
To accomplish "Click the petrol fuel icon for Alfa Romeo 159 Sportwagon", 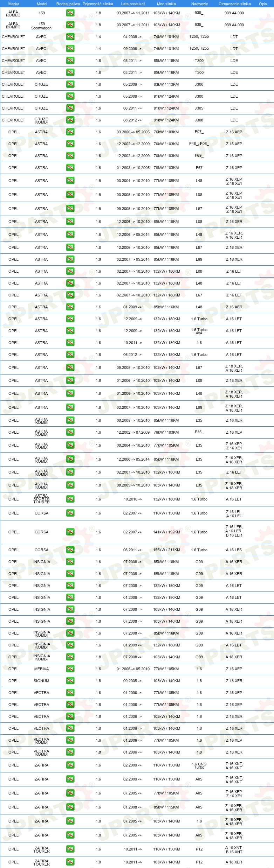I will click(70, 25).
